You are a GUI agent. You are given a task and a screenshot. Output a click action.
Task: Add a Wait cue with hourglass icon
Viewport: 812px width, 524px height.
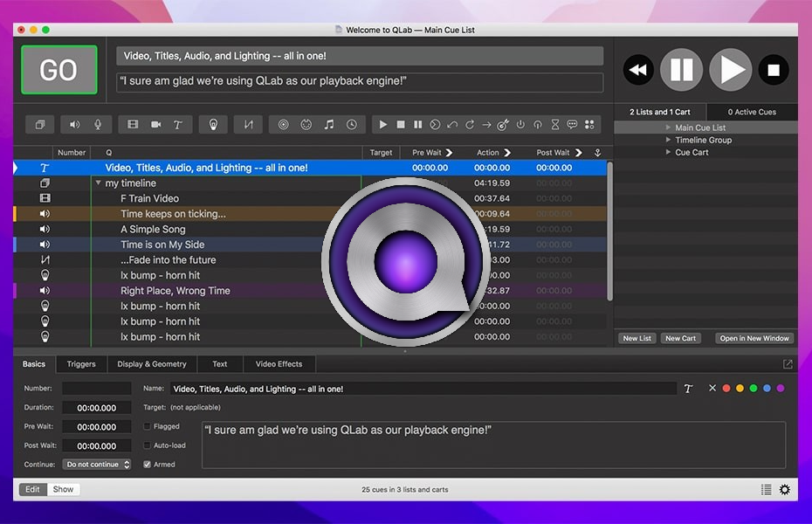point(555,125)
